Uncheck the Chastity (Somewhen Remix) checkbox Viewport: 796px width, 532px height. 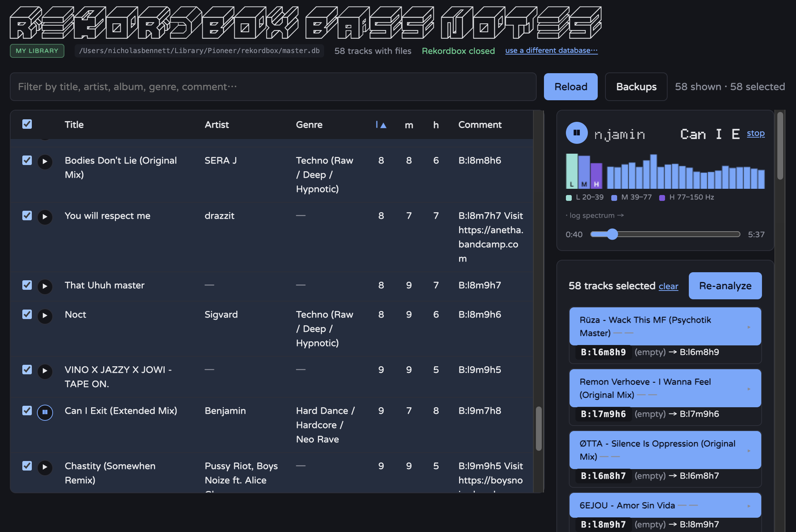pyautogui.click(x=27, y=466)
